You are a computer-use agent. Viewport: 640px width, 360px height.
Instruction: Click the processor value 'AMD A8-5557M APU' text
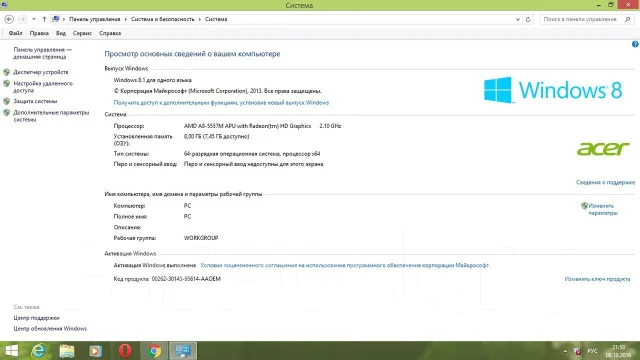click(247, 126)
